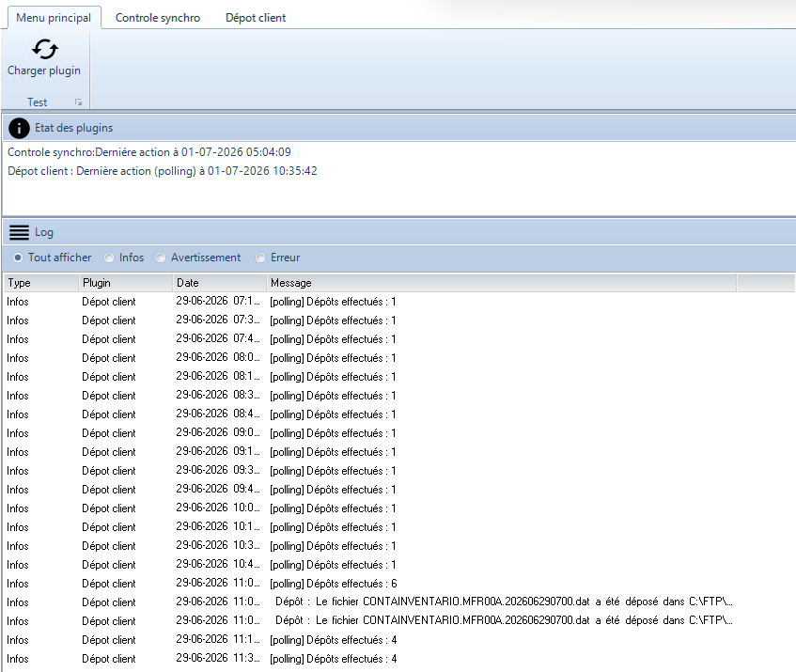The width and height of the screenshot is (796, 672).
Task: Select the Controle synchro last action line
Action: pyautogui.click(x=149, y=151)
